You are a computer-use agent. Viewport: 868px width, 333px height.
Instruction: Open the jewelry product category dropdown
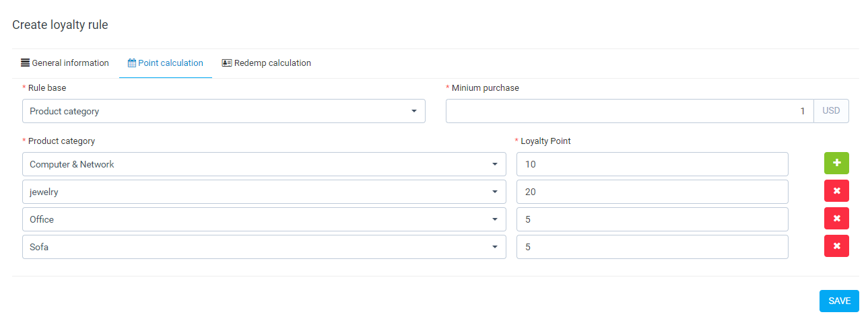pyautogui.click(x=264, y=192)
